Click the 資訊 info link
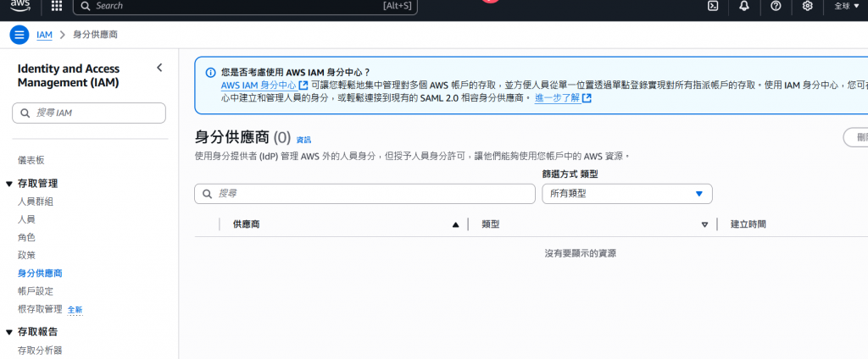868x359 pixels. tap(304, 140)
